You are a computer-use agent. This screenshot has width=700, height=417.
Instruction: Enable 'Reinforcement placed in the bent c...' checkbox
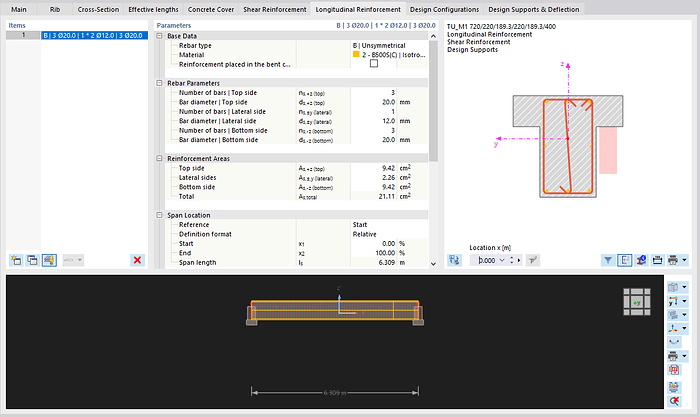[x=374, y=64]
